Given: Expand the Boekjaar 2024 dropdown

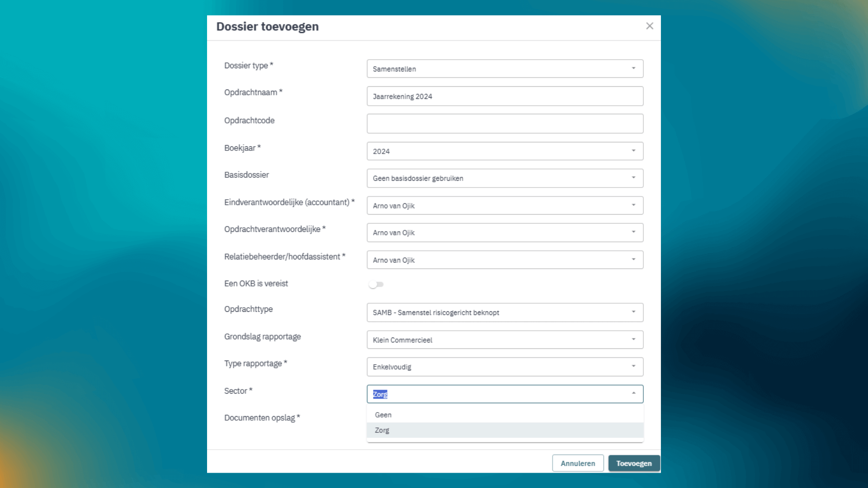Looking at the screenshot, I should click(x=505, y=151).
